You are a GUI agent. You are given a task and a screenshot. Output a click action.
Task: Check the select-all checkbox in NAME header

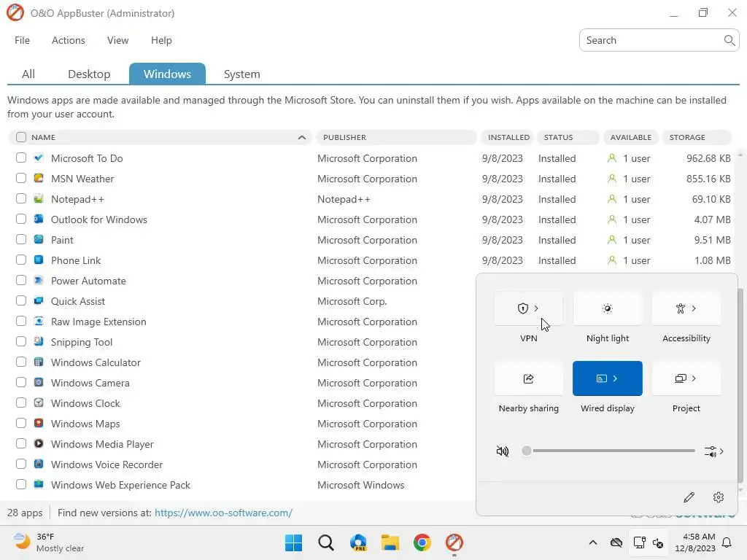(21, 137)
